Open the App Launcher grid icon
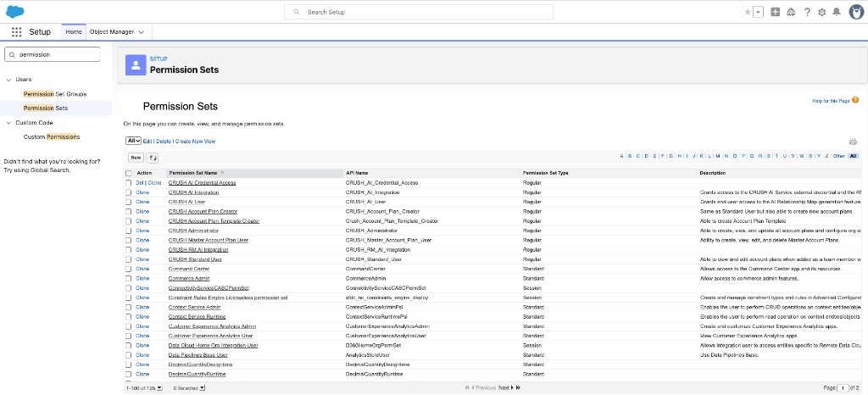The width and height of the screenshot is (868, 395). (x=16, y=32)
